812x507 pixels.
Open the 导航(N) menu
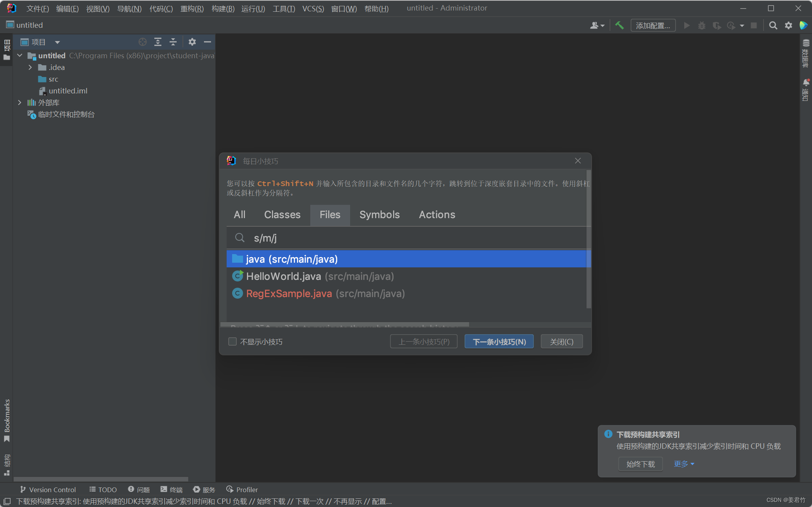pos(129,8)
